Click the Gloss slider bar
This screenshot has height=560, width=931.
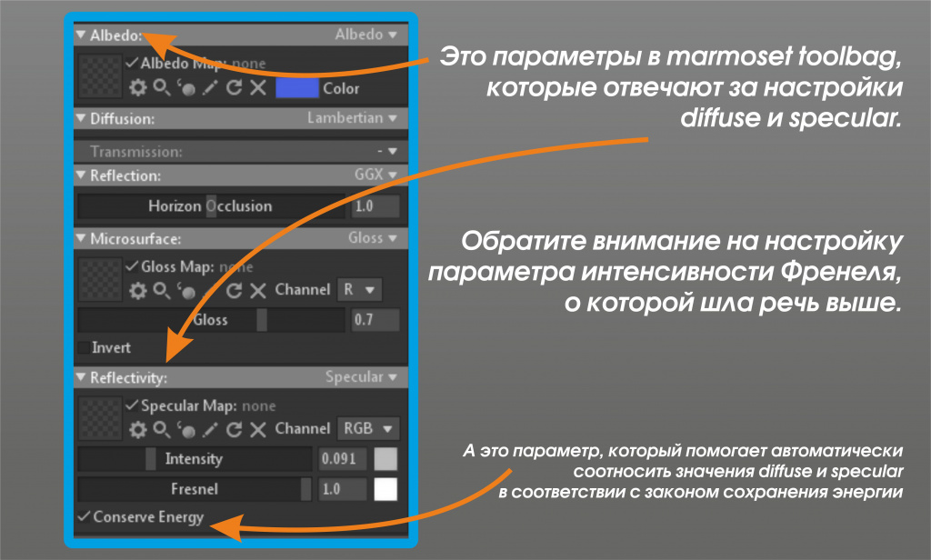[211, 320]
